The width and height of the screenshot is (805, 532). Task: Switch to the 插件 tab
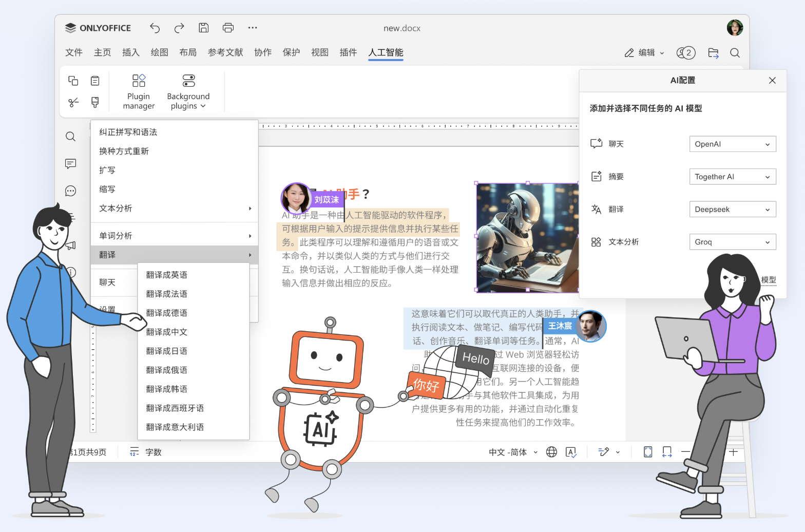[348, 52]
